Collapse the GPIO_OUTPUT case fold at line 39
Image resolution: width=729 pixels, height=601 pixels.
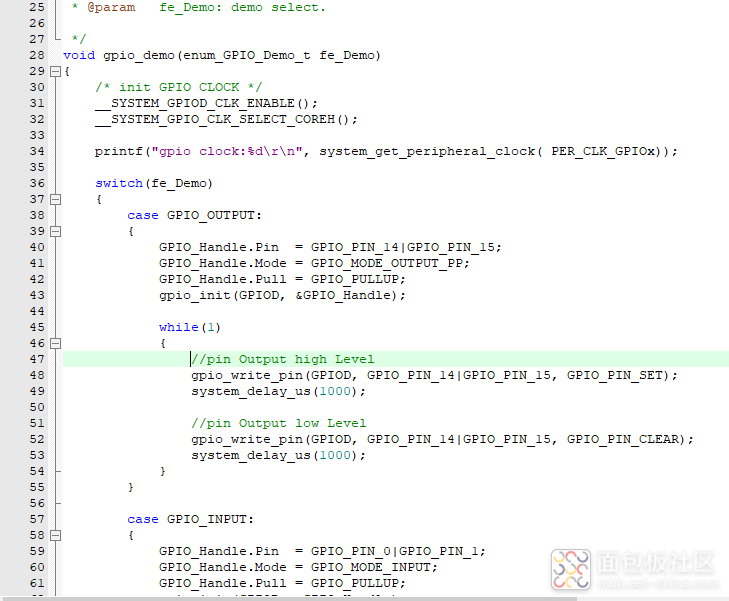pos(55,231)
